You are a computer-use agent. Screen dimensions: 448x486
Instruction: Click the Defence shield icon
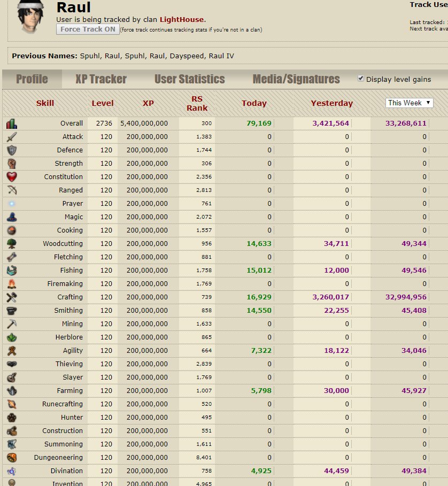(12, 150)
